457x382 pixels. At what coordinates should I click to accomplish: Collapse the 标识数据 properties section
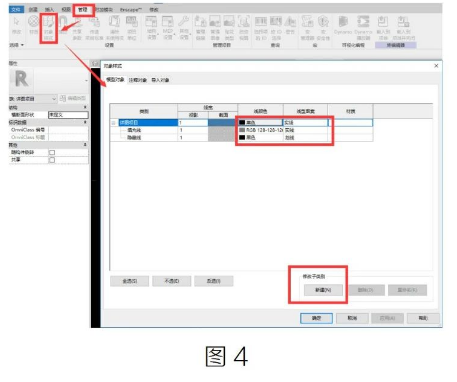[85, 122]
